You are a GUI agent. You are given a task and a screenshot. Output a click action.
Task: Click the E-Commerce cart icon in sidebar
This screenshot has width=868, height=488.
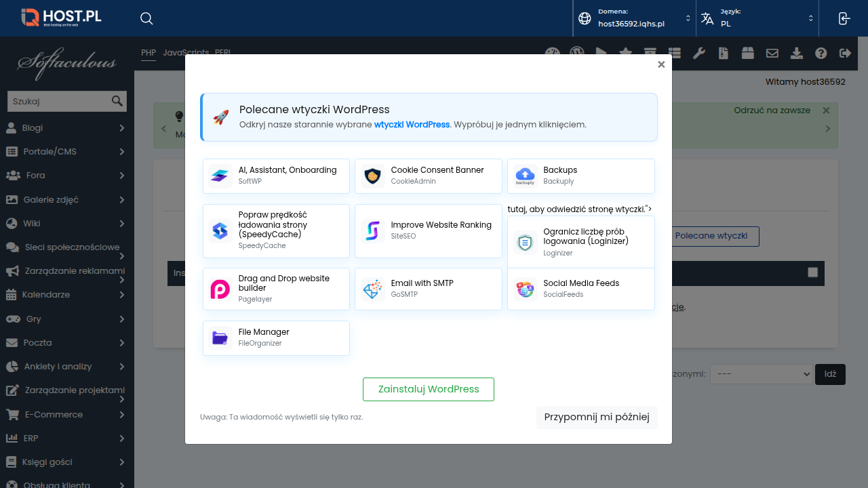click(12, 414)
